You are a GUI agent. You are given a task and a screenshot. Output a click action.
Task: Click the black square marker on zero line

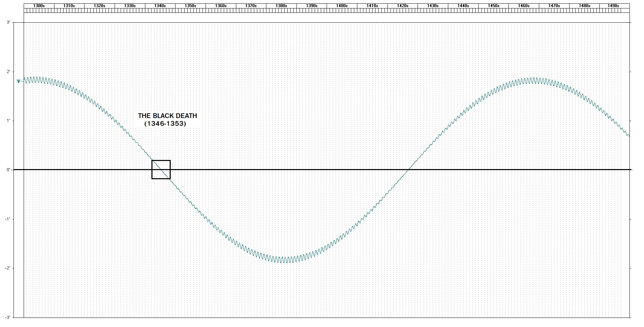pyautogui.click(x=161, y=169)
